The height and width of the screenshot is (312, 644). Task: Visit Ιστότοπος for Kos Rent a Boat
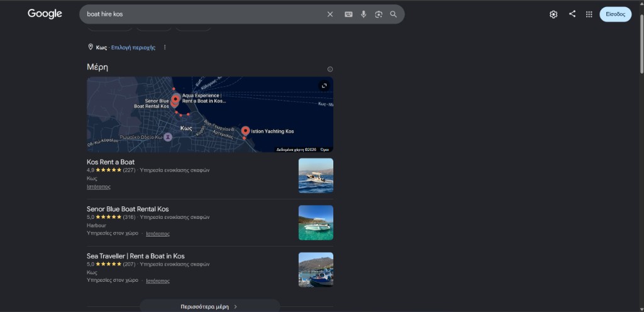coord(99,187)
